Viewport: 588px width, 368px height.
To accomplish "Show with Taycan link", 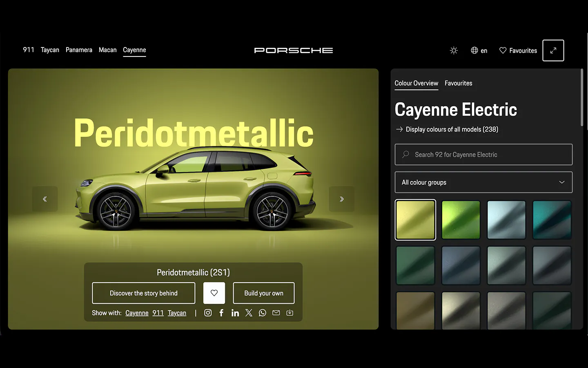I will coord(177,313).
